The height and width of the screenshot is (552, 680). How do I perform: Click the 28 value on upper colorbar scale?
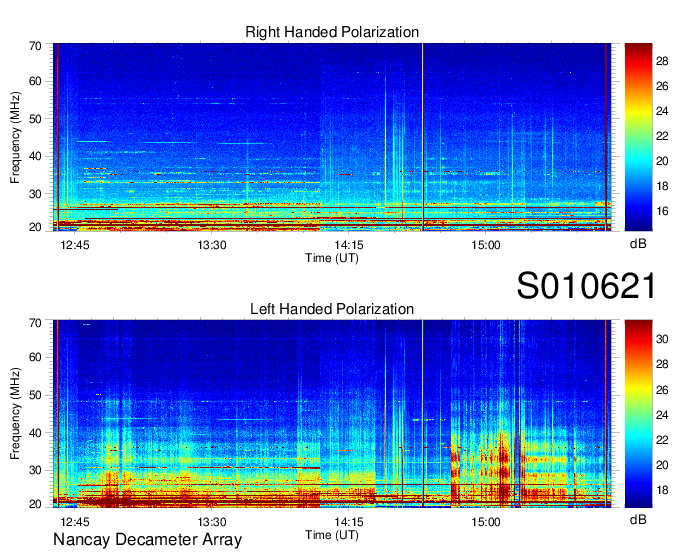point(662,61)
